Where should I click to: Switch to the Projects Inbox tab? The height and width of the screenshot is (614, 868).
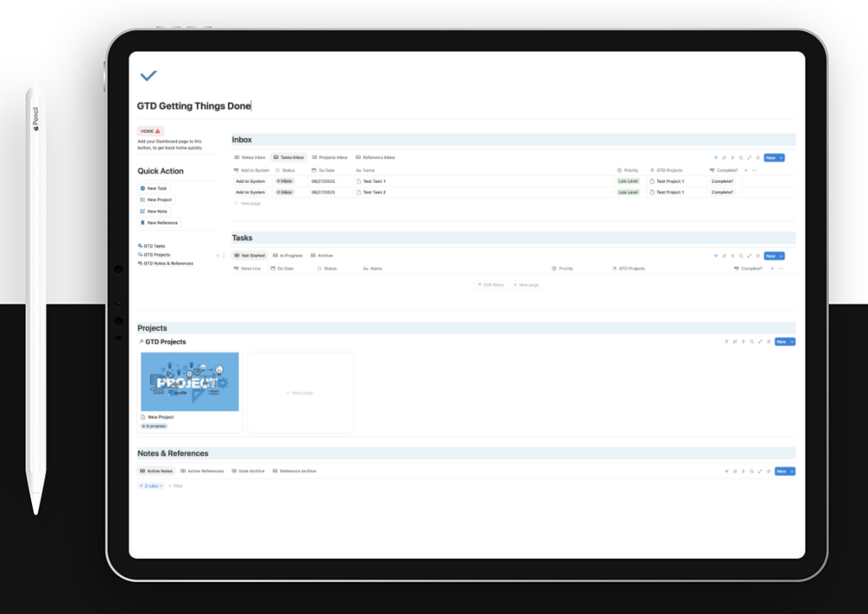pyautogui.click(x=329, y=157)
